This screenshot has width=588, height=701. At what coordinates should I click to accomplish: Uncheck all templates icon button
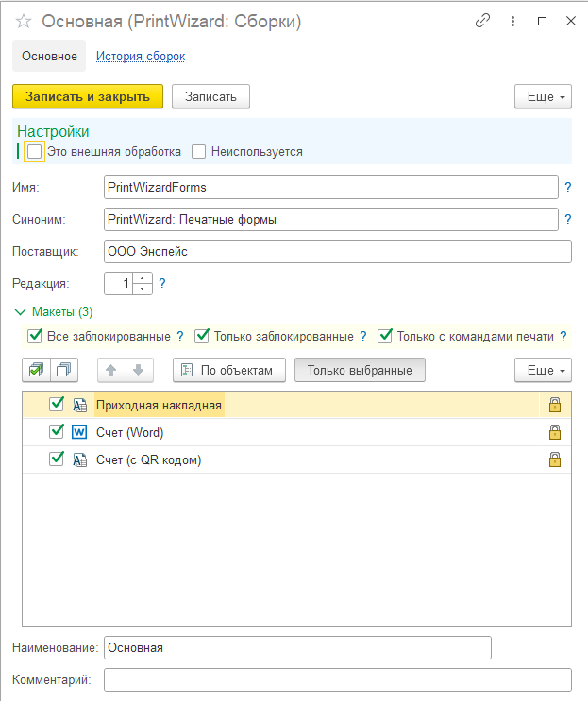tap(64, 370)
